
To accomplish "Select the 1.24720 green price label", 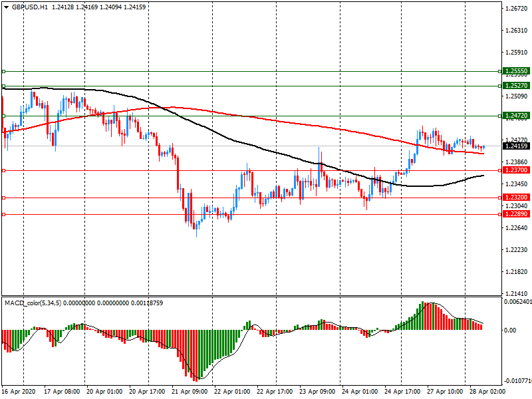I will 516,116.
